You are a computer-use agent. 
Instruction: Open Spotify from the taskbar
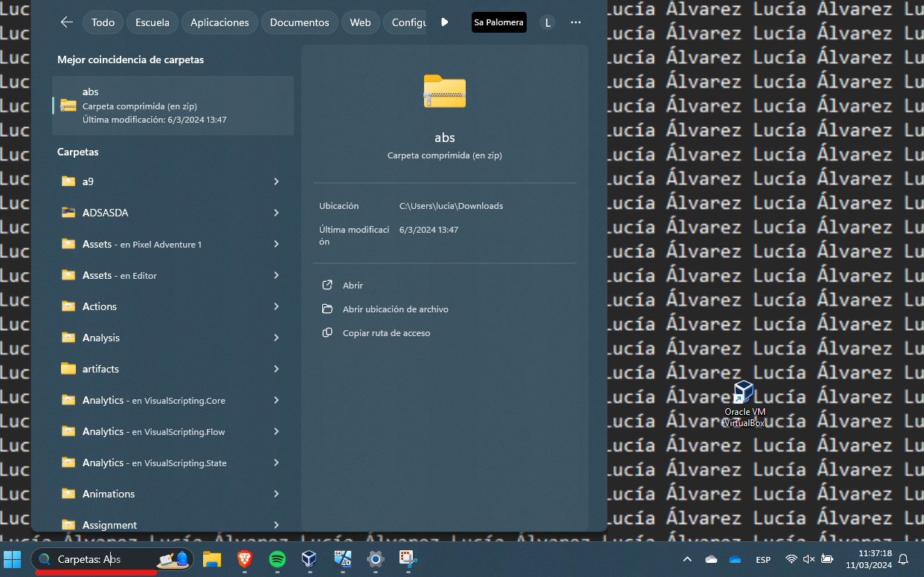coord(277,559)
